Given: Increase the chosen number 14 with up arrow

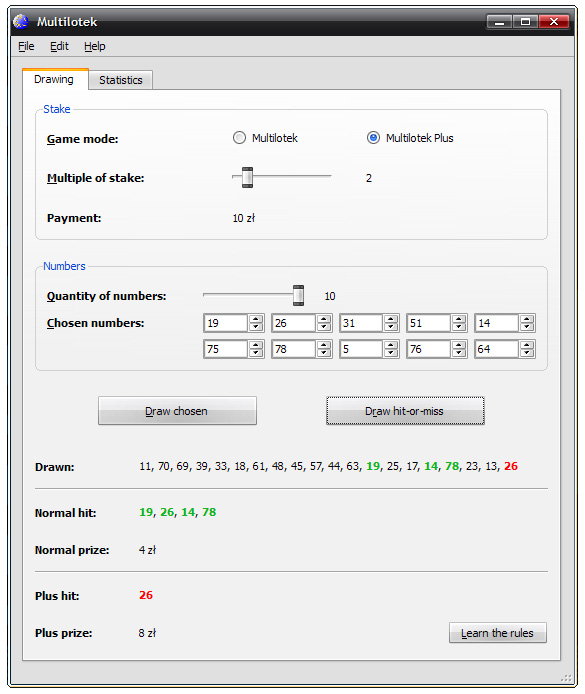Looking at the screenshot, I should click(527, 319).
